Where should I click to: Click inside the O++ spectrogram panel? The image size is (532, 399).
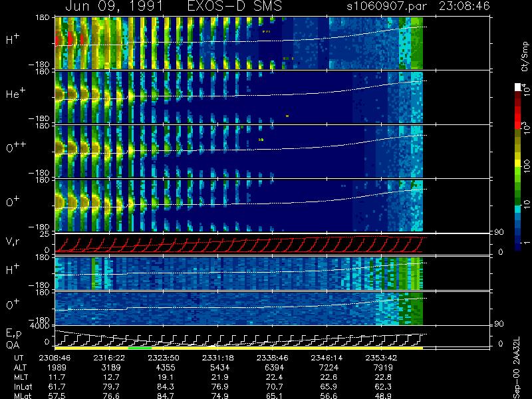pos(239,152)
